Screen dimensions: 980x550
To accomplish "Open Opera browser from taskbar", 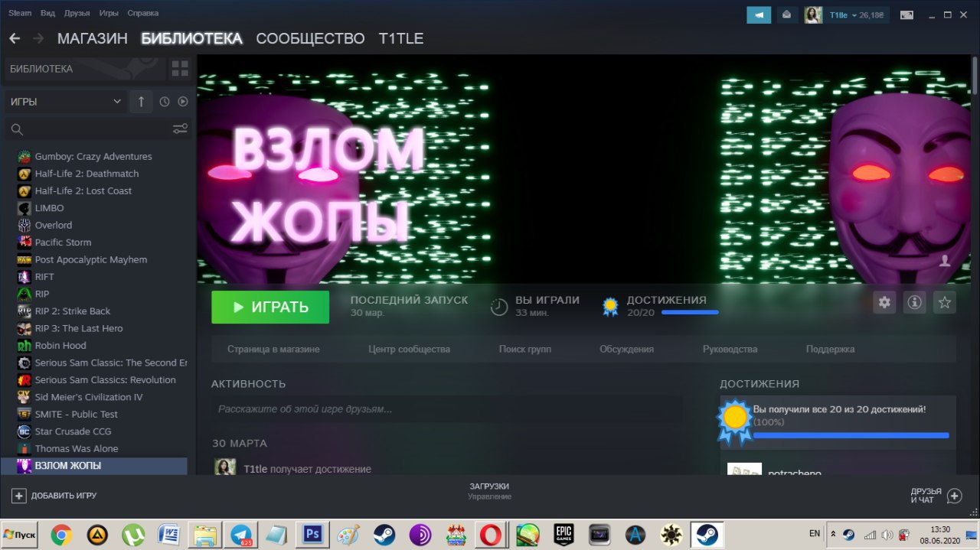I will tap(490, 534).
